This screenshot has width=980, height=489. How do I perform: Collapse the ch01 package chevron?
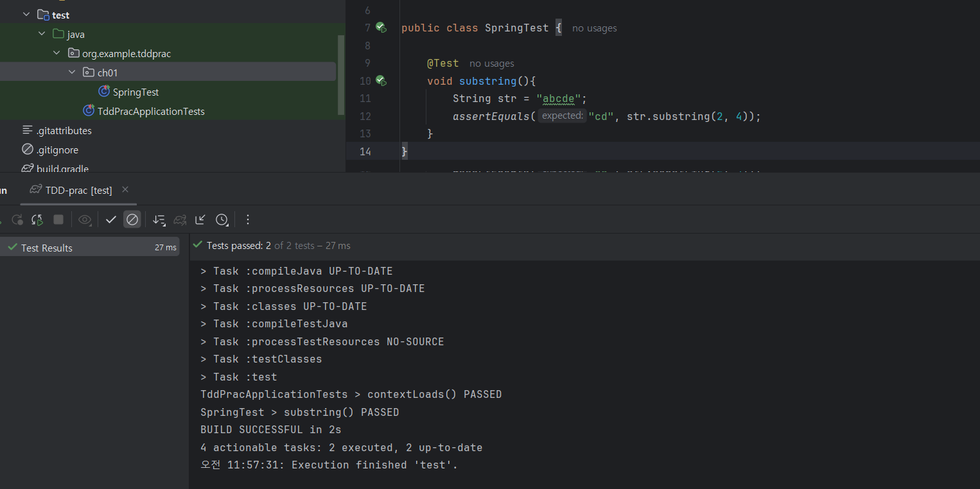click(x=72, y=72)
